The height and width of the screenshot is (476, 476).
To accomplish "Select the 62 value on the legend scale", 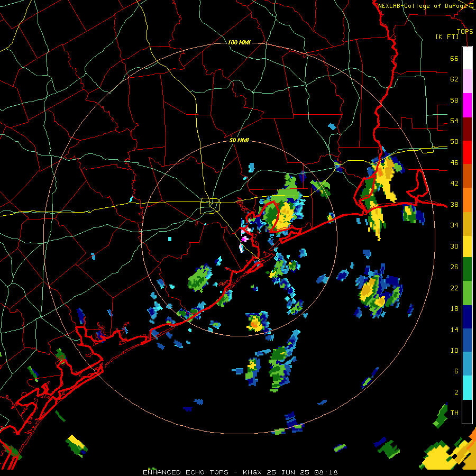I will point(454,79).
